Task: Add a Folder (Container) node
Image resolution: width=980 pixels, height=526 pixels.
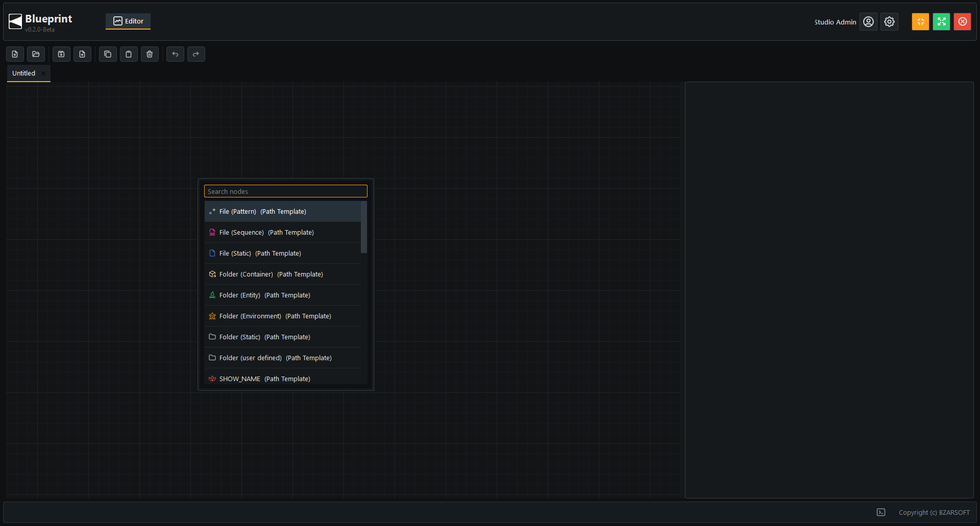Action: (282, 274)
